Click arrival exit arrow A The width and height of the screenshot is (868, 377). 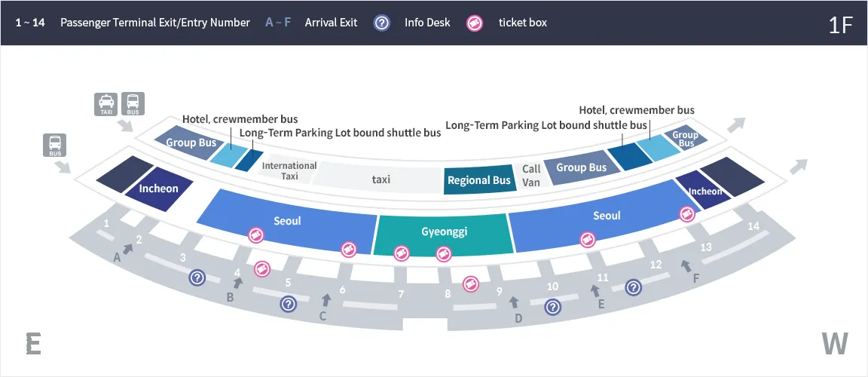coord(128,250)
